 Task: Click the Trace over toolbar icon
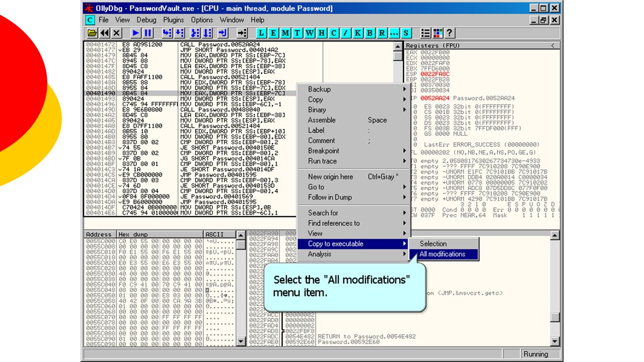(x=208, y=33)
